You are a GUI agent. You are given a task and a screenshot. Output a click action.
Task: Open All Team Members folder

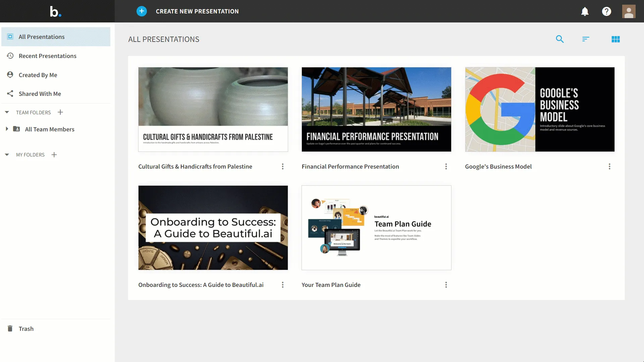tap(50, 129)
